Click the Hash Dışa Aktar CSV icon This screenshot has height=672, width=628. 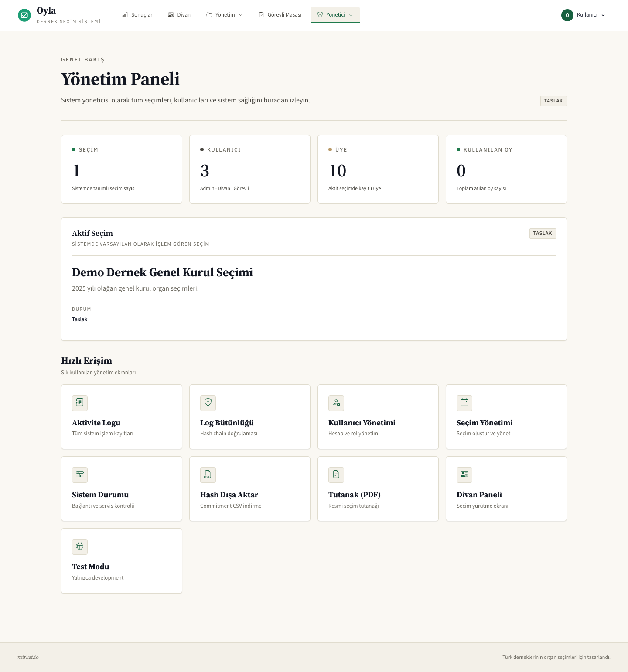coord(208,475)
